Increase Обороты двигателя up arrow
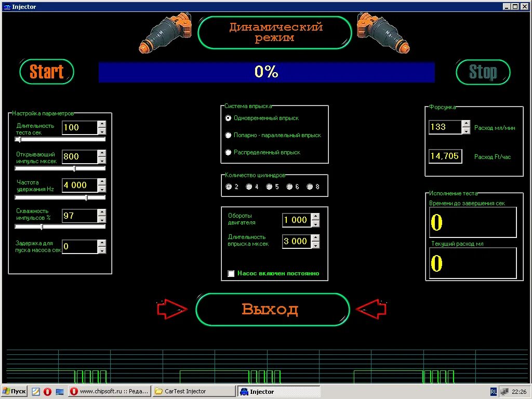 tap(315, 217)
